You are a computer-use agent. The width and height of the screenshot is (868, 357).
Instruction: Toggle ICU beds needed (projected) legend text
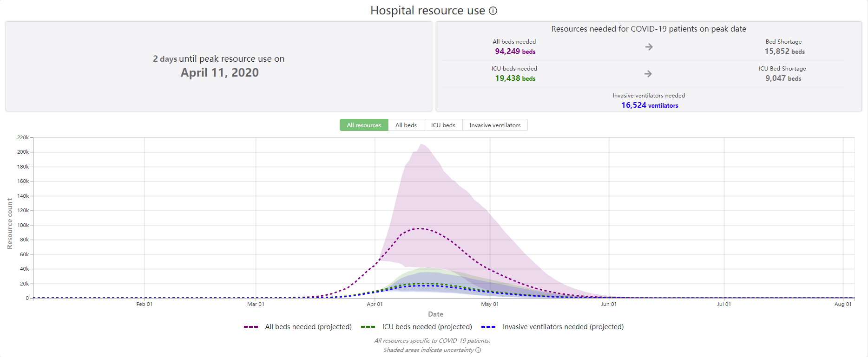(427, 327)
